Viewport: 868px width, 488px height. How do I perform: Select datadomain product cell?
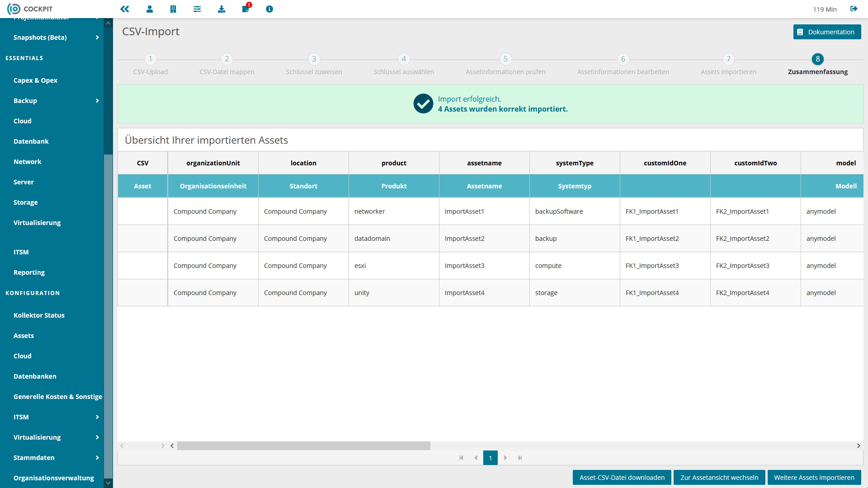(x=394, y=239)
